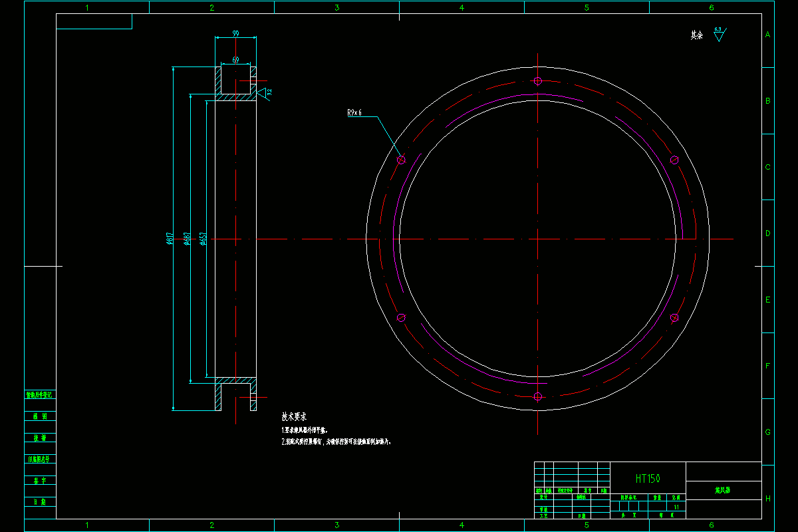Click technical requirement note line 2
The height and width of the screenshot is (532, 798).
tap(336, 442)
